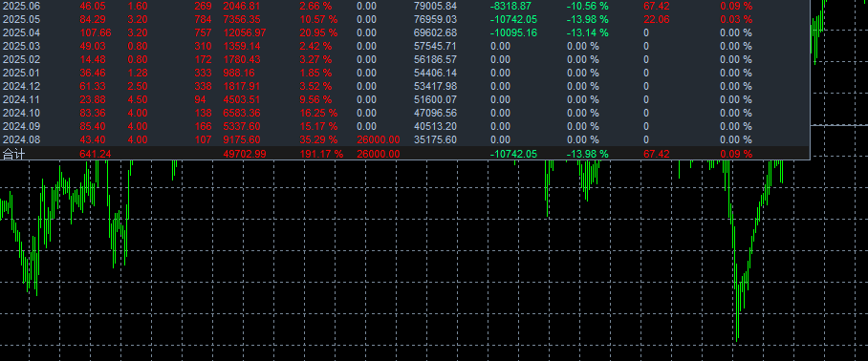The width and height of the screenshot is (868, 361).
Task: Click 26000.00 in the 合计 row
Action: [379, 154]
